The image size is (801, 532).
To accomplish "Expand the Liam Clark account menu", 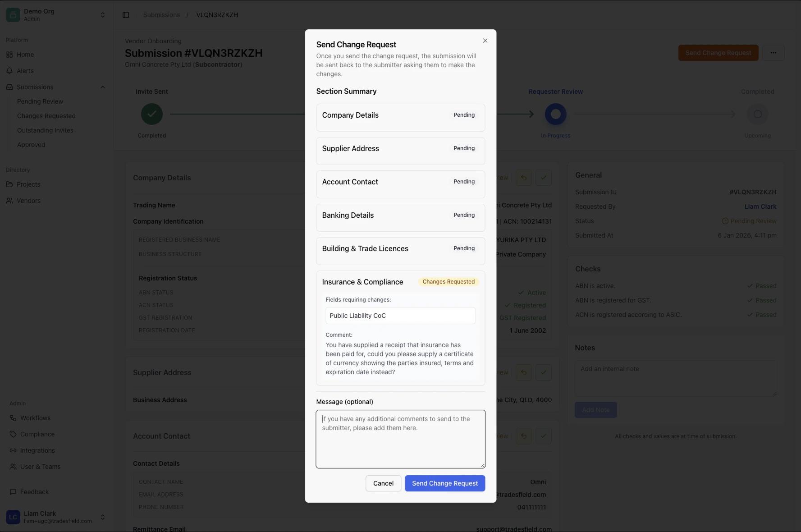I will click(x=102, y=517).
